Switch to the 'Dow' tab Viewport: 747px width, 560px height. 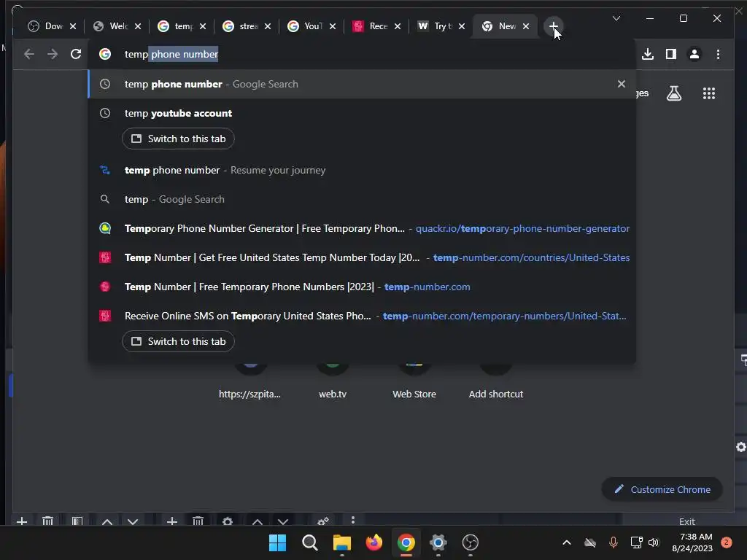[x=45, y=26]
